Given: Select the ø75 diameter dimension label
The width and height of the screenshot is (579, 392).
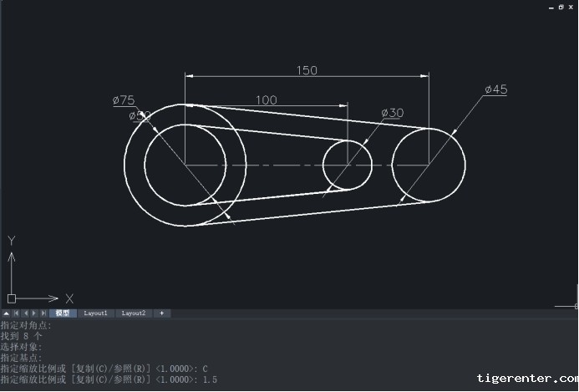Looking at the screenshot, I should click(124, 100).
